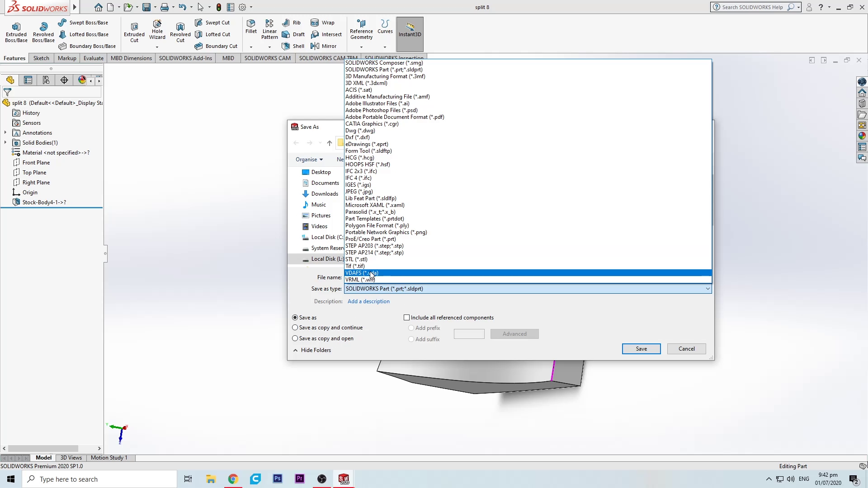Activate the Shell feature
868x488 pixels.
pos(293,46)
